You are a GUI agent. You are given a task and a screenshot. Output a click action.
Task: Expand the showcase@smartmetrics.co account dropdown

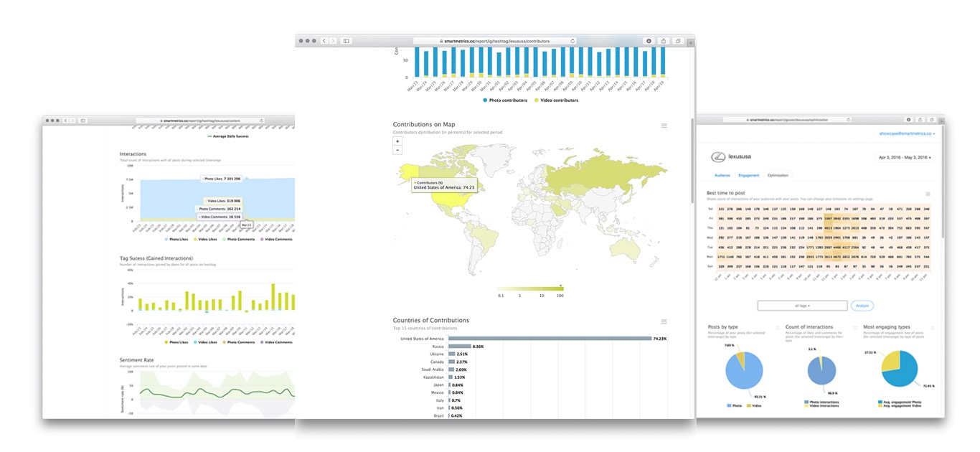[907, 133]
